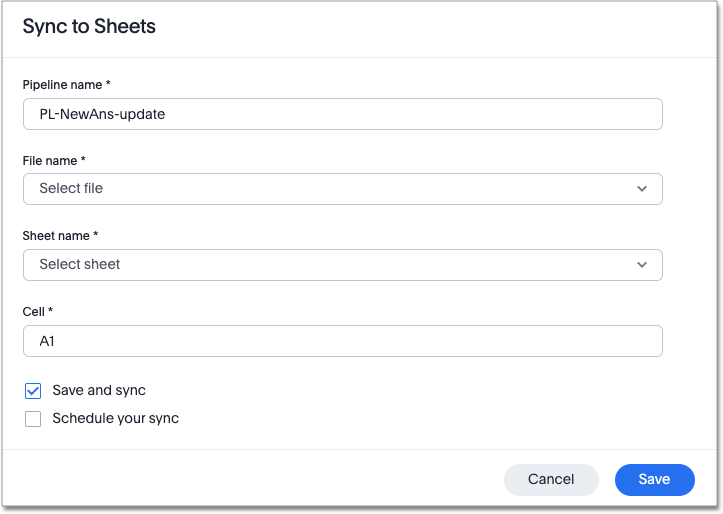
Task: Uncheck the Save and sync checkbox
Action: tap(33, 391)
